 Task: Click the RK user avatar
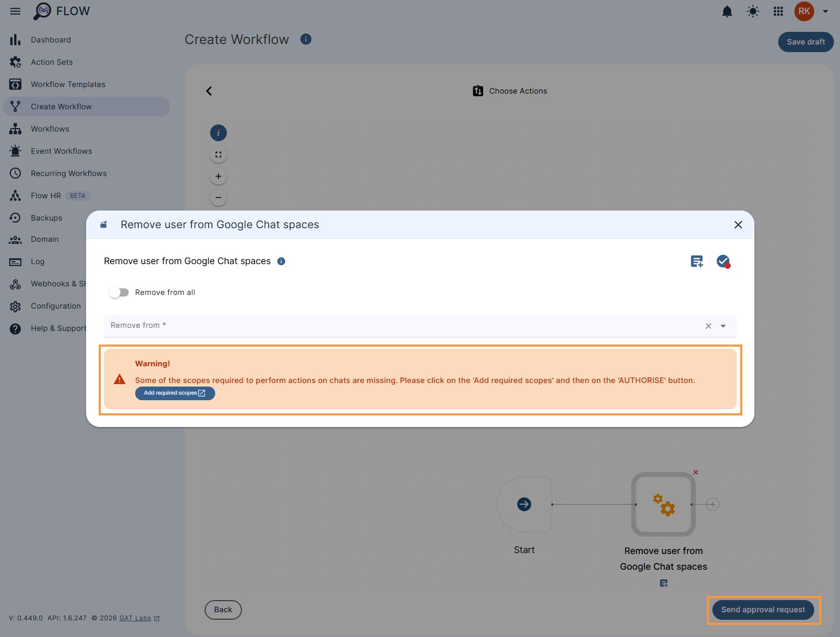804,11
